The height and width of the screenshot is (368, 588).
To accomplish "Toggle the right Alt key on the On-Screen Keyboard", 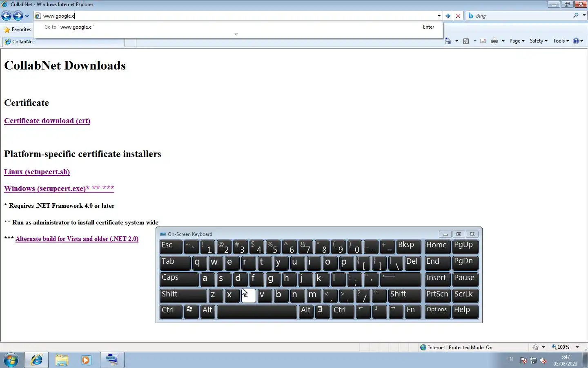I will (306, 312).
